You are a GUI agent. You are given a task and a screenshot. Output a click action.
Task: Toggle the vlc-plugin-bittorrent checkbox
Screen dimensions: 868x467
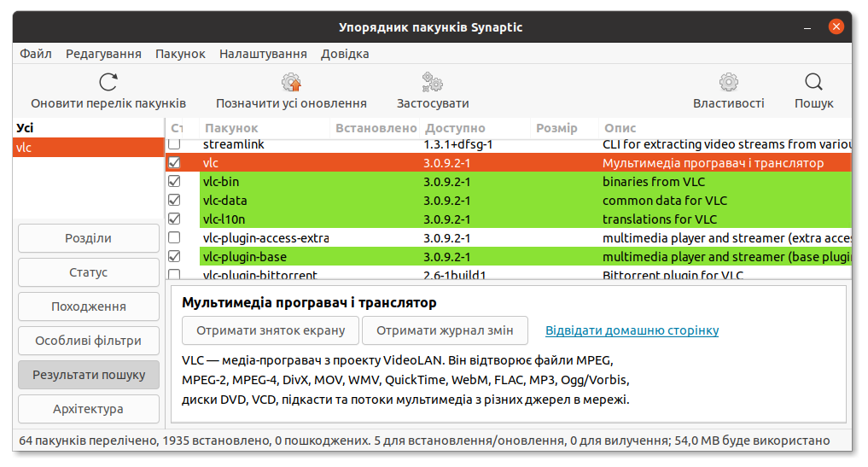174,274
